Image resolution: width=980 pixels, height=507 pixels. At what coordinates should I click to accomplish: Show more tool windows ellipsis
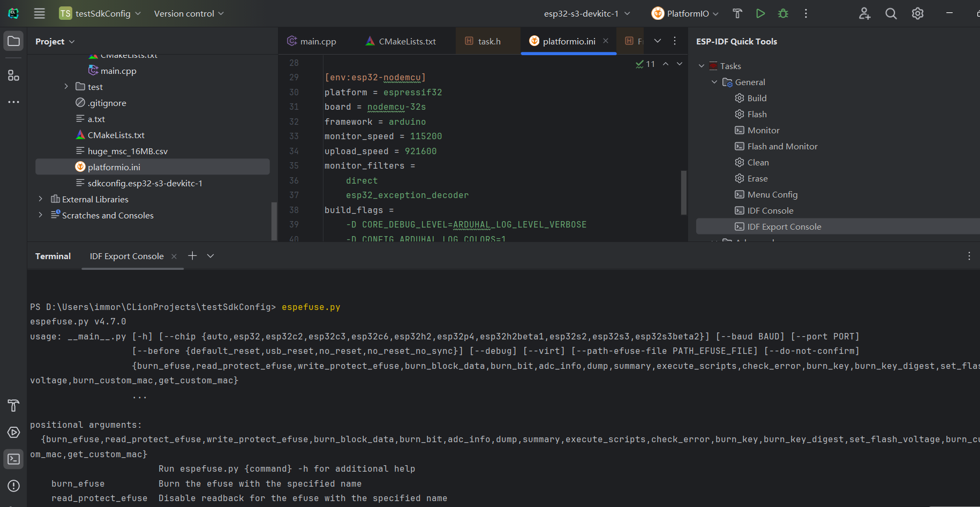click(x=14, y=102)
